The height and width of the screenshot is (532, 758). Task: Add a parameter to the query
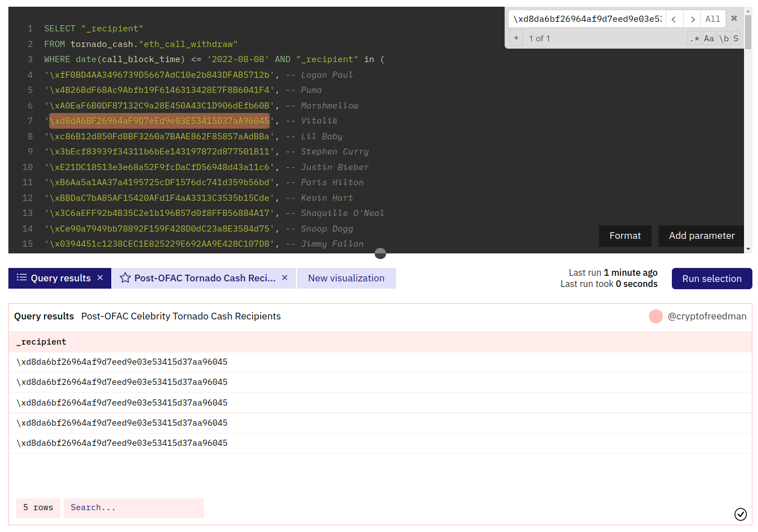tap(701, 236)
